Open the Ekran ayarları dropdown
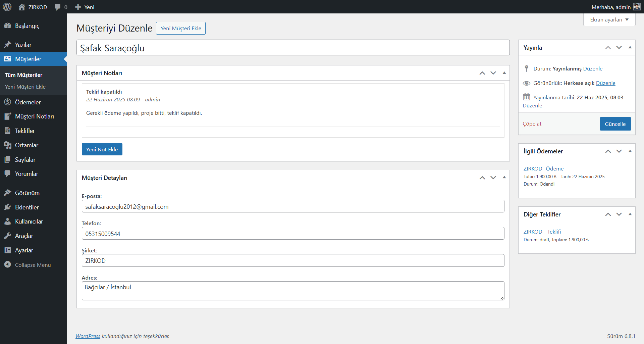 coord(609,20)
